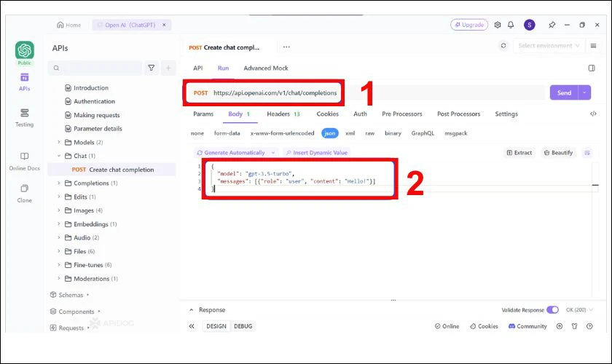Screen dimensions: 612x364
Task: Expand the Models folder
Action: 59,142
